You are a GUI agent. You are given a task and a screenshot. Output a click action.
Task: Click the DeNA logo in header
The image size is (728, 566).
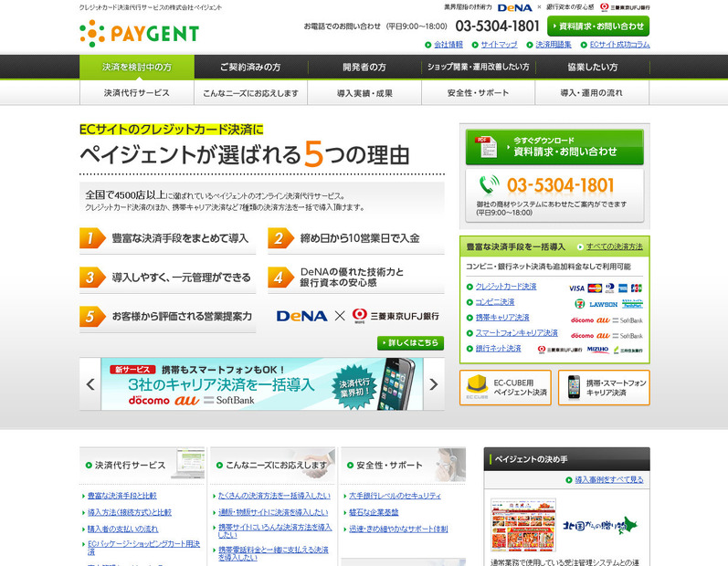514,7
